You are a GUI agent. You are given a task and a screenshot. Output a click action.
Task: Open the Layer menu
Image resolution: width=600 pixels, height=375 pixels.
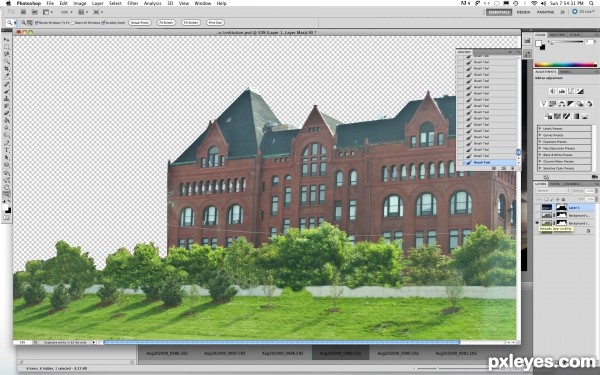(98, 3)
